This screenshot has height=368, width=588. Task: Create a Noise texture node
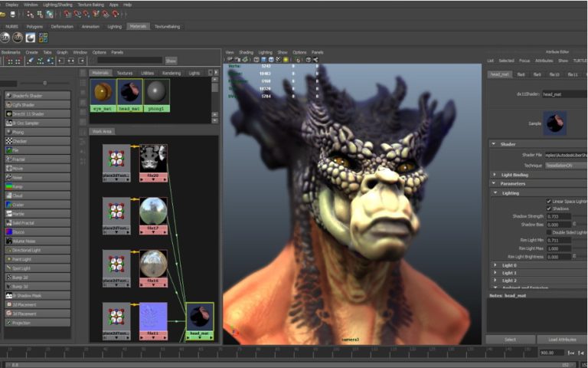(x=38, y=177)
